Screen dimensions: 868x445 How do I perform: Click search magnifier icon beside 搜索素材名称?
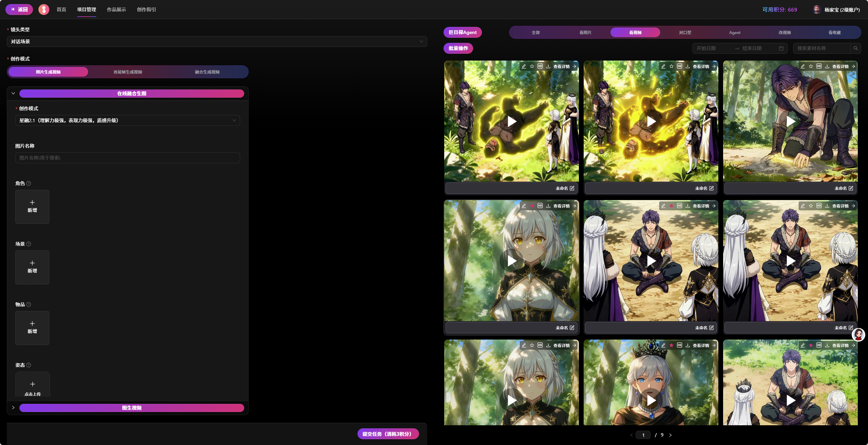[856, 48]
